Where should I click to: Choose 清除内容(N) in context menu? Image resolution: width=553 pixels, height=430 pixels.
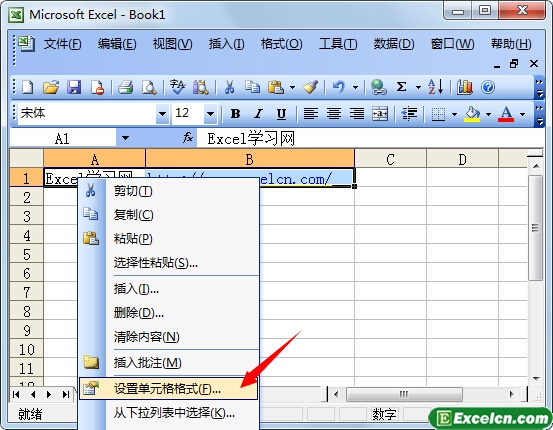[169, 337]
